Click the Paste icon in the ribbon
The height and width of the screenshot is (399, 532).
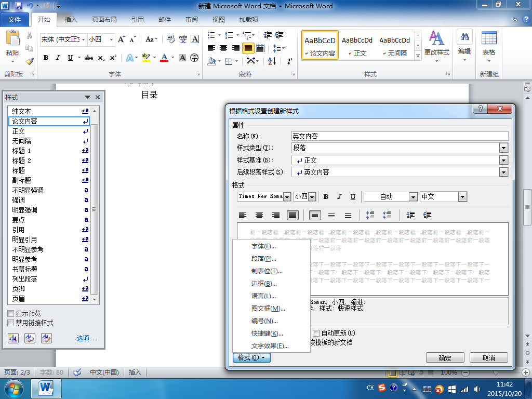(13, 38)
